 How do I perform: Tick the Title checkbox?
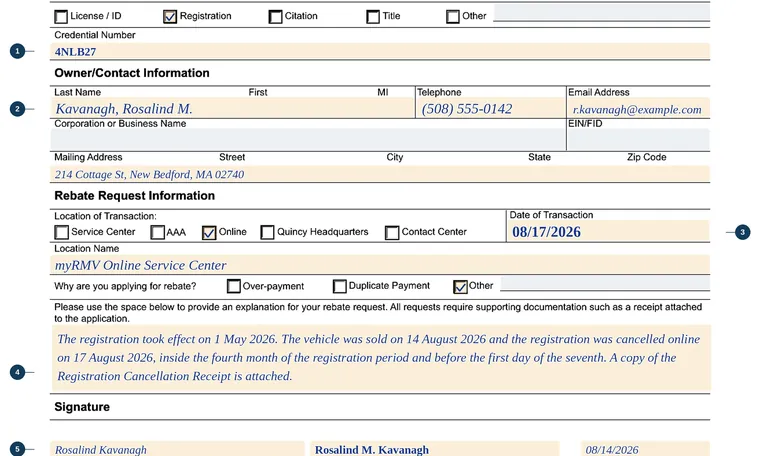pyautogui.click(x=373, y=17)
